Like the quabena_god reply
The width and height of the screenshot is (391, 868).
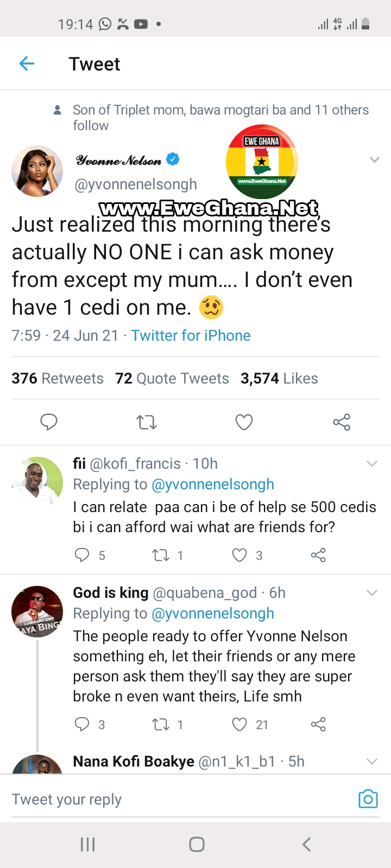coord(239,724)
